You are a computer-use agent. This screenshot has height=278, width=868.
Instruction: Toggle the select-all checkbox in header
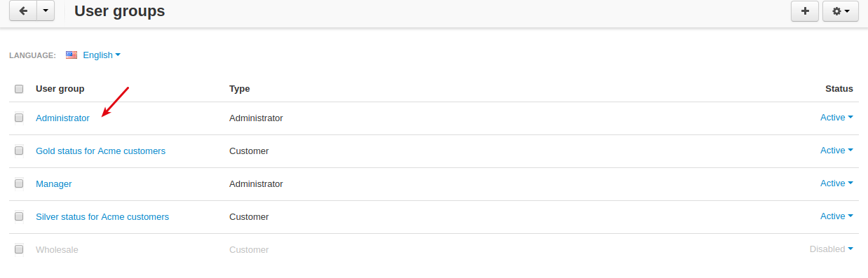click(x=19, y=89)
